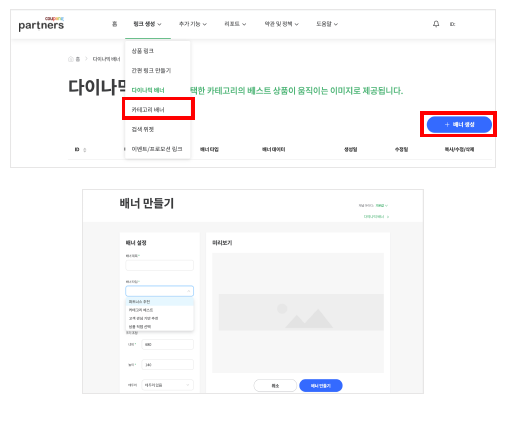Image resolution: width=522 pixels, height=433 pixels.
Task: Select 카테고리 배너 menu entry
Action: pyautogui.click(x=148, y=110)
